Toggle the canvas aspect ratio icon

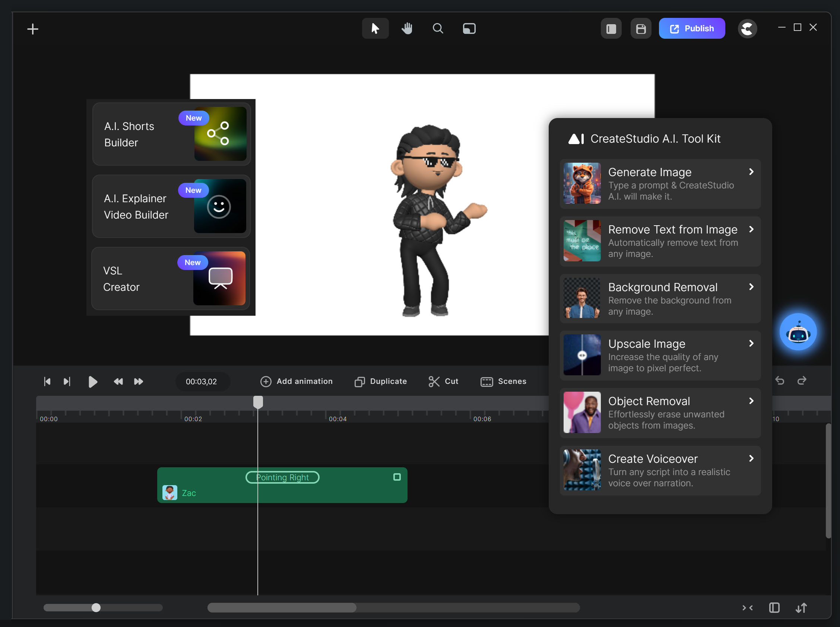pos(469,28)
